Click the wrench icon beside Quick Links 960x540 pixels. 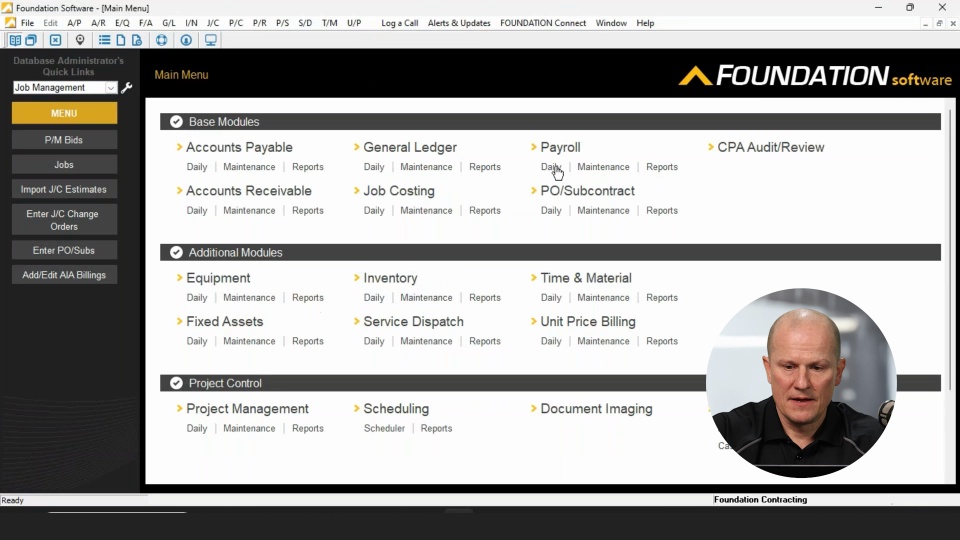(127, 88)
